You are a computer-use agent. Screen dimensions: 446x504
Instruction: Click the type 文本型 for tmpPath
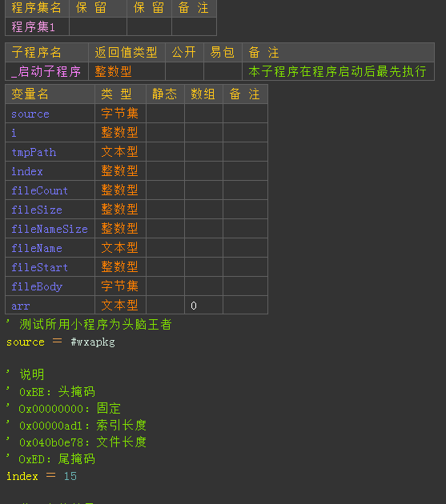[x=120, y=152]
